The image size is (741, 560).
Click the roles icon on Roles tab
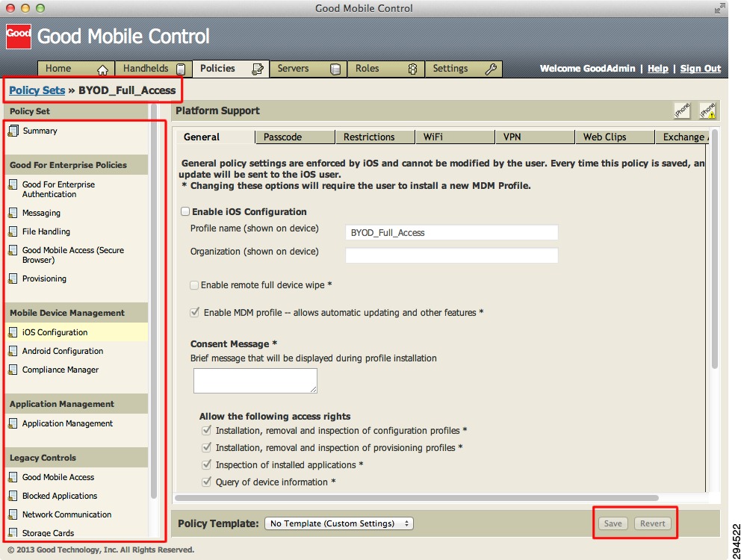412,69
